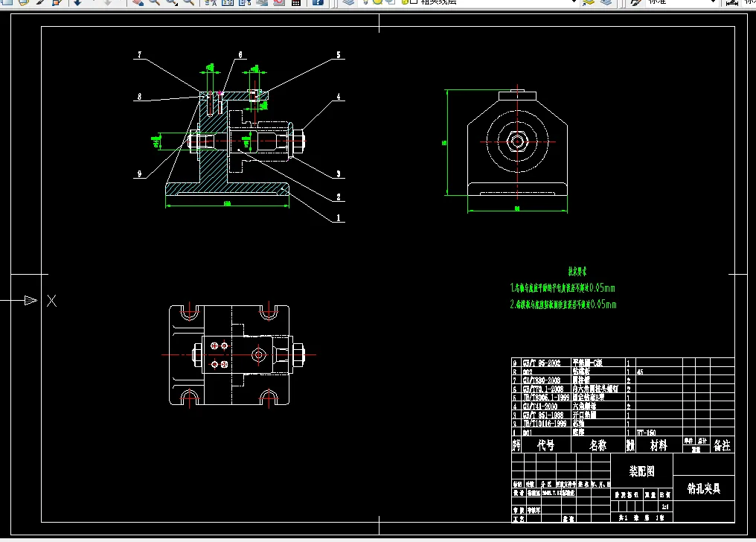
Task: Select the 技术要求 heading text
Action: 577,272
